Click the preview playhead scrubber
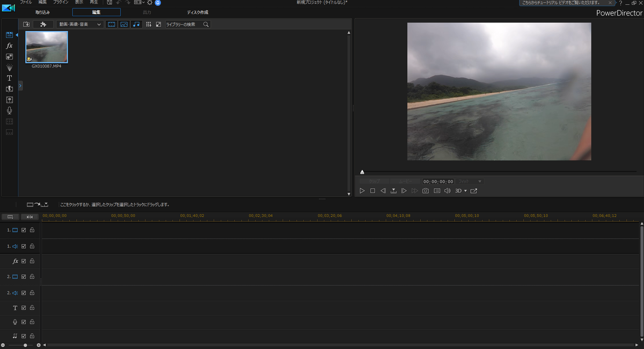Screen dimensions: 644x349 362,172
